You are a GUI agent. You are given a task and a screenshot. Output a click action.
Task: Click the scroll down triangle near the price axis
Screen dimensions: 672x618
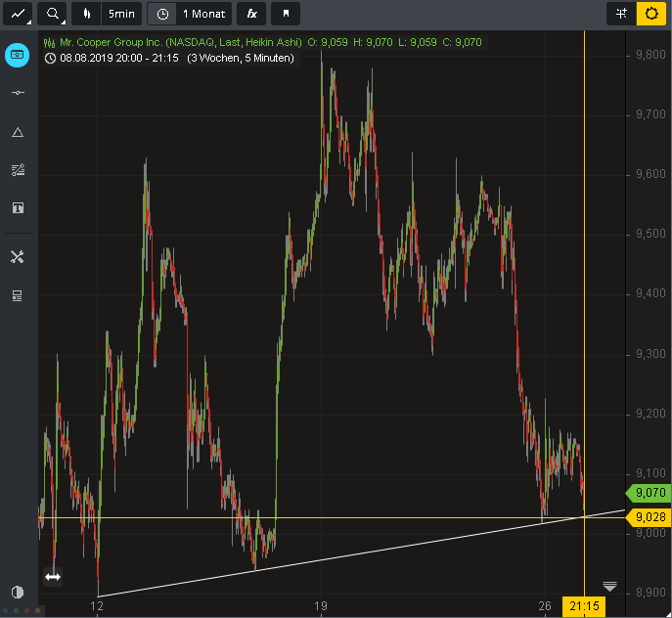click(x=609, y=586)
